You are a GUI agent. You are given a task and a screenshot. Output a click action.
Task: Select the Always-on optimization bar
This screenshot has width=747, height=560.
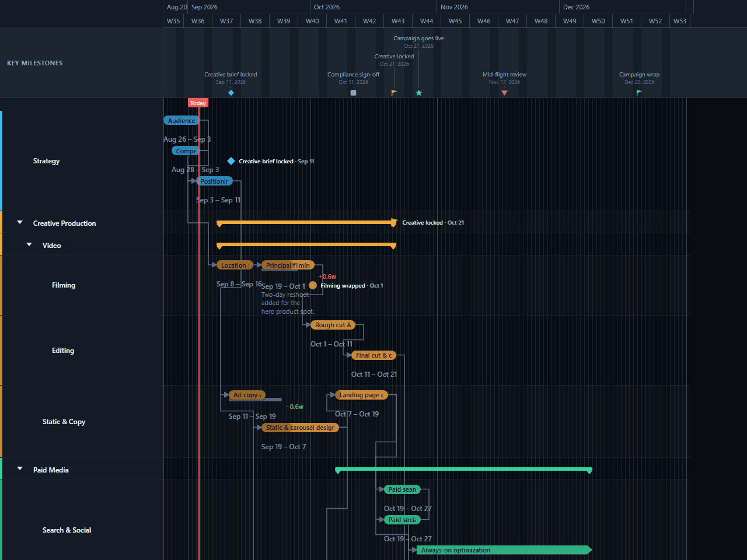point(504,550)
